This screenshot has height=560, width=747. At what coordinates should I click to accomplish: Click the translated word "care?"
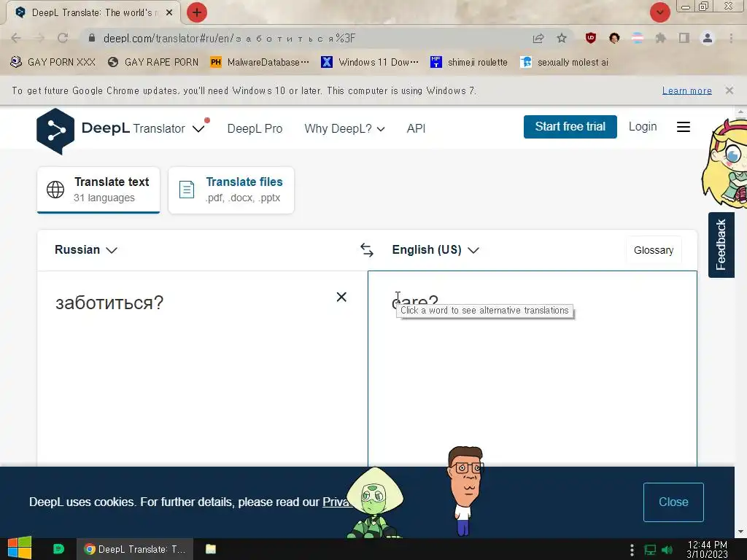coord(414,301)
